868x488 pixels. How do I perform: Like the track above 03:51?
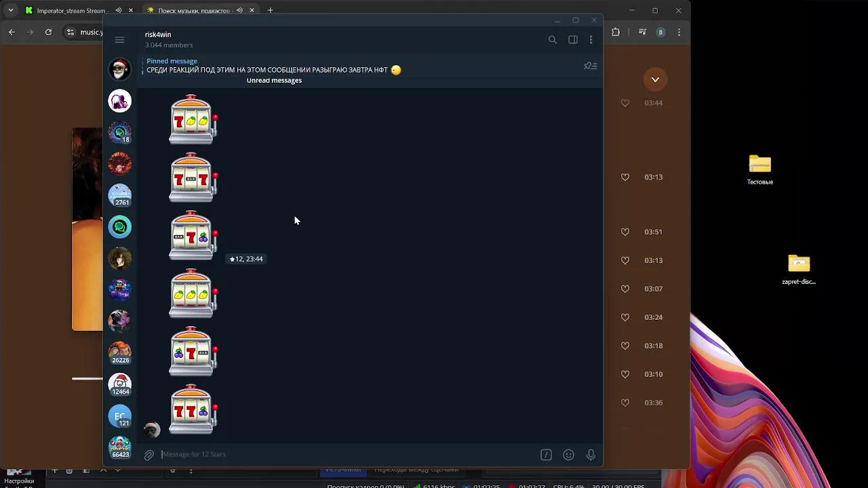(625, 177)
